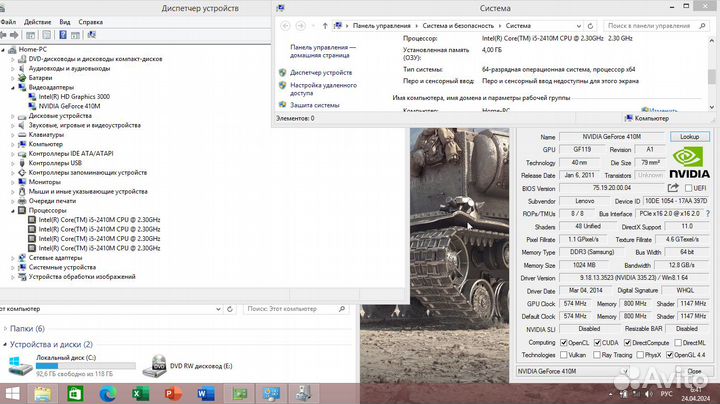Click Локальный диск (C:) usage bar
This screenshot has width=720, height=404.
tap(86, 366)
